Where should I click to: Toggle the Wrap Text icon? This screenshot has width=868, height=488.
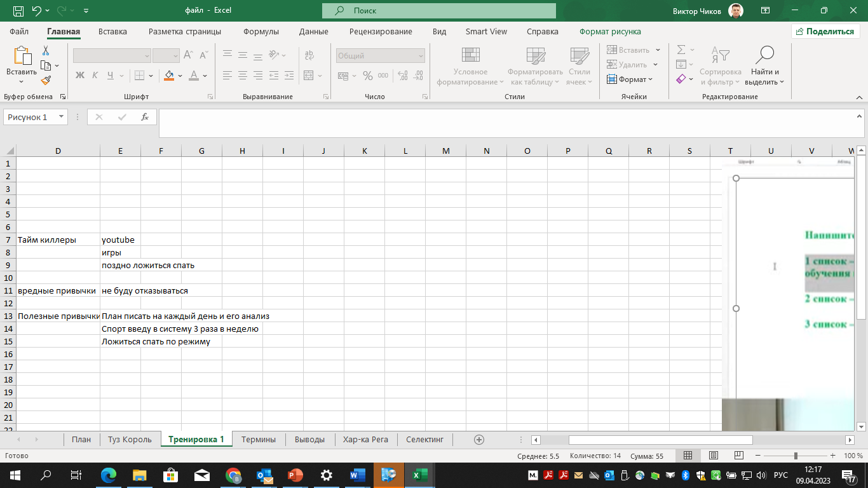tap(309, 55)
